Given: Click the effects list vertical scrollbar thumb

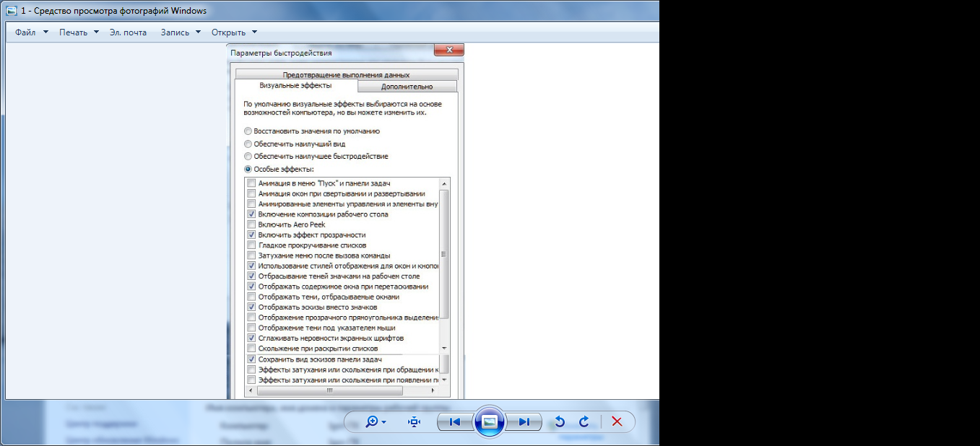Looking at the screenshot, I should tap(444, 254).
